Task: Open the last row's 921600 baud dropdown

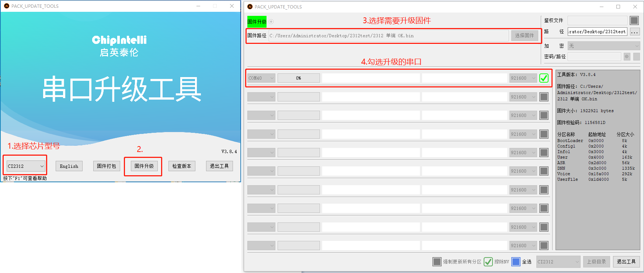Action: tap(523, 245)
